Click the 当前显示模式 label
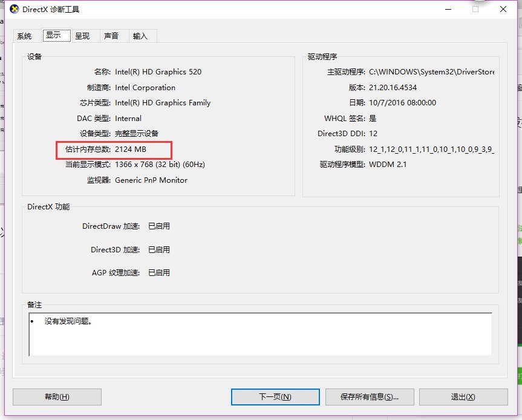522x420 pixels. [88, 165]
